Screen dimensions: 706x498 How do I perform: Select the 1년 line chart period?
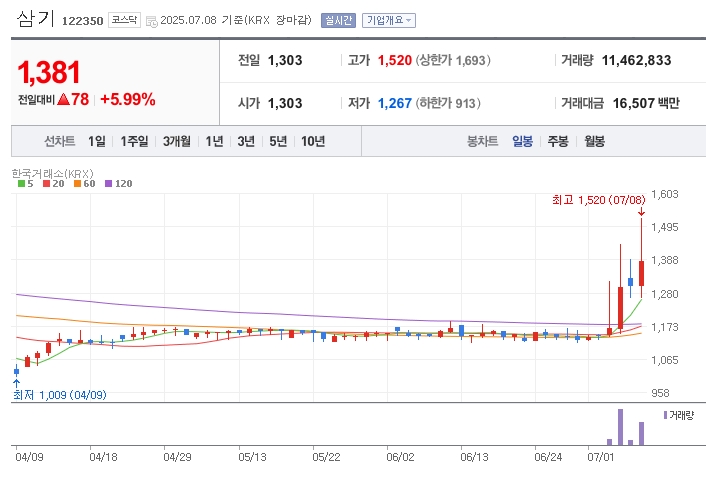[x=214, y=141]
